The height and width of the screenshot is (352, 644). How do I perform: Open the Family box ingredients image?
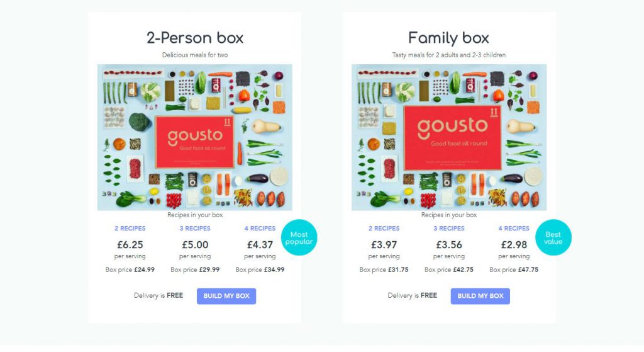click(x=449, y=137)
